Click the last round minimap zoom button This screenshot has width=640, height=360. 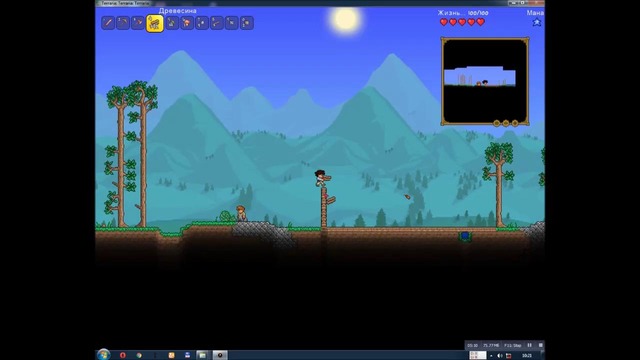515,123
